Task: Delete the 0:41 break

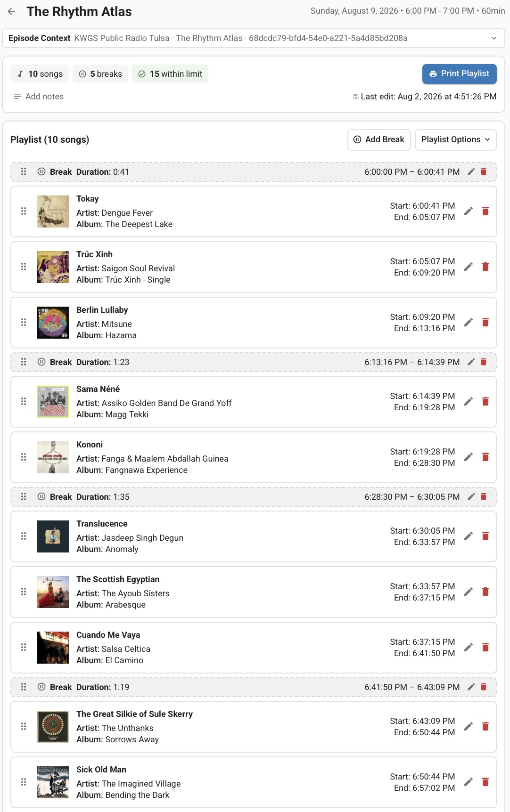Action: (483, 171)
